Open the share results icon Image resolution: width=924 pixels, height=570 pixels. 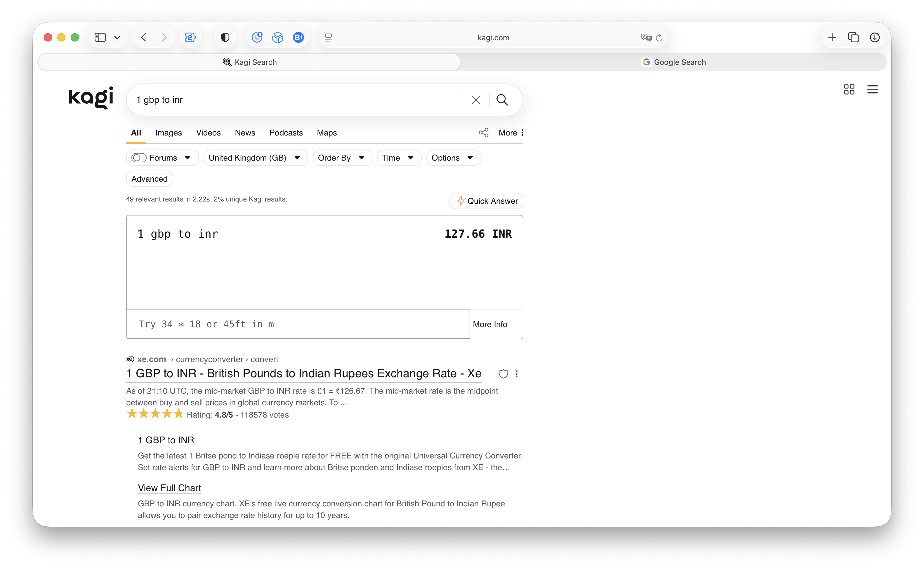(483, 133)
